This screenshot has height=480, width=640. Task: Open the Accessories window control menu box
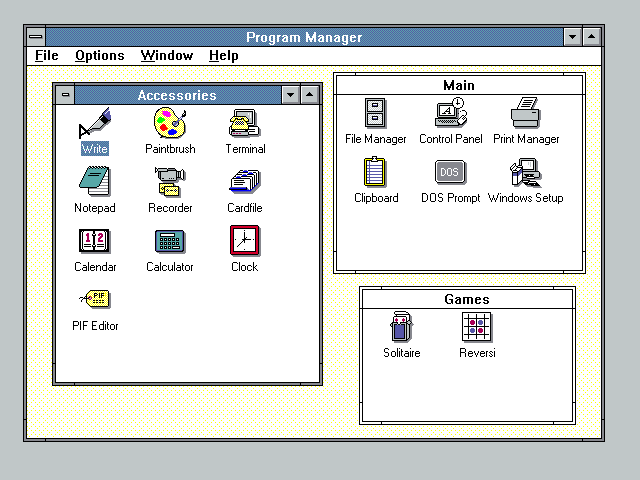click(x=65, y=95)
